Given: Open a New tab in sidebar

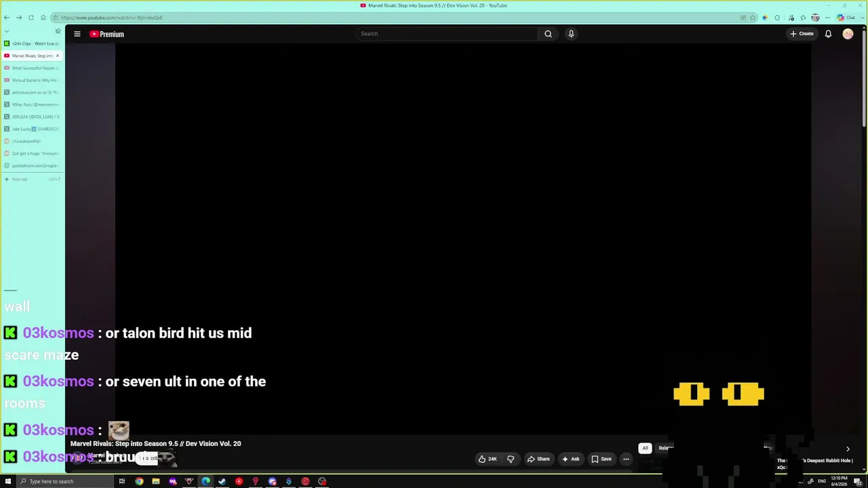Looking at the screenshot, I should click(x=32, y=179).
